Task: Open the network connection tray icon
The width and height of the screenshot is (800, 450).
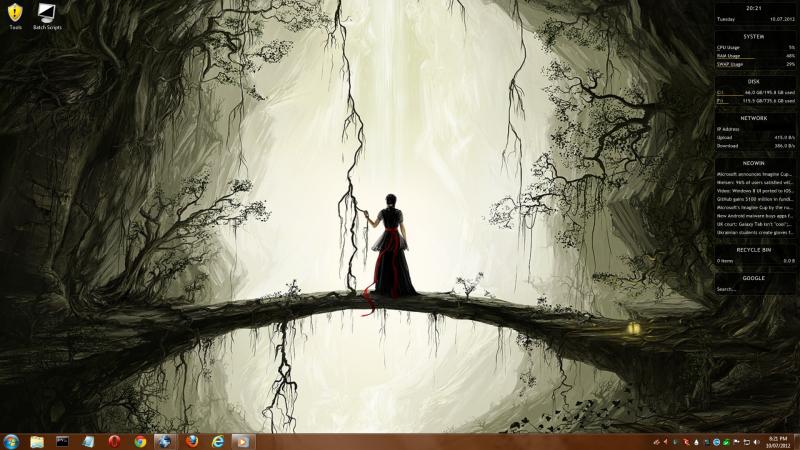Action: click(x=747, y=442)
